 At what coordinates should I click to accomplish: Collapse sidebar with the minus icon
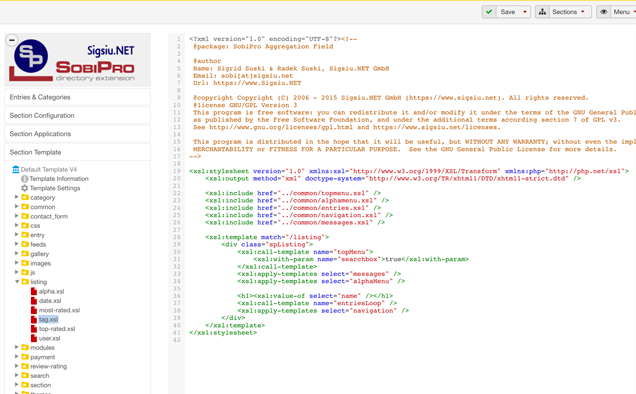(12, 40)
